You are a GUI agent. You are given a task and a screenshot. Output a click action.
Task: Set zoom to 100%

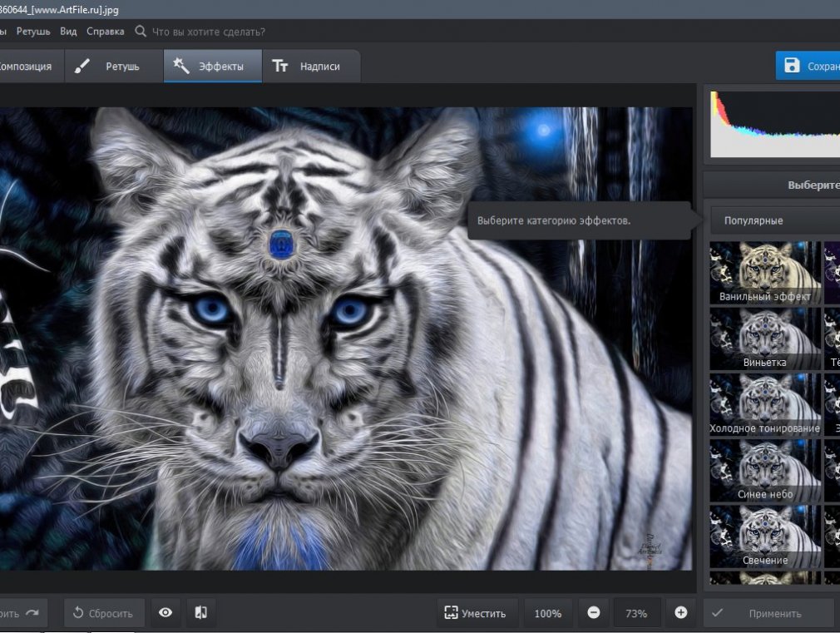(547, 613)
